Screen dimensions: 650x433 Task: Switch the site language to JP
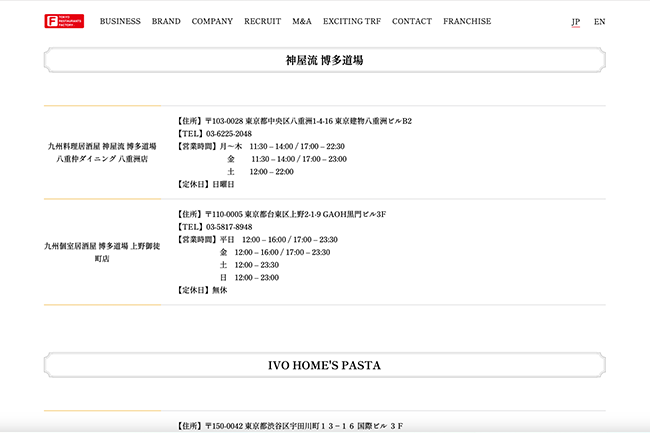[575, 22]
